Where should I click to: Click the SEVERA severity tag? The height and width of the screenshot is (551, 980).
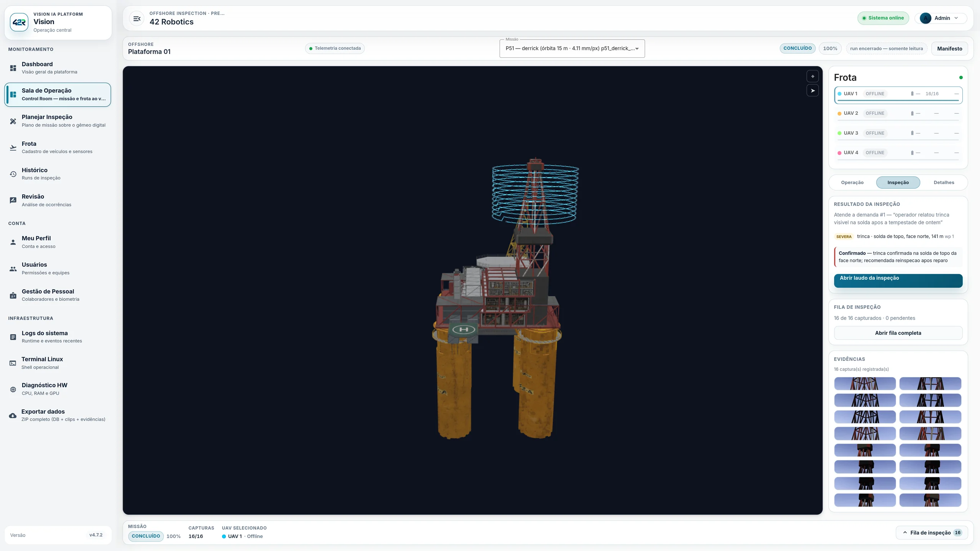point(844,237)
